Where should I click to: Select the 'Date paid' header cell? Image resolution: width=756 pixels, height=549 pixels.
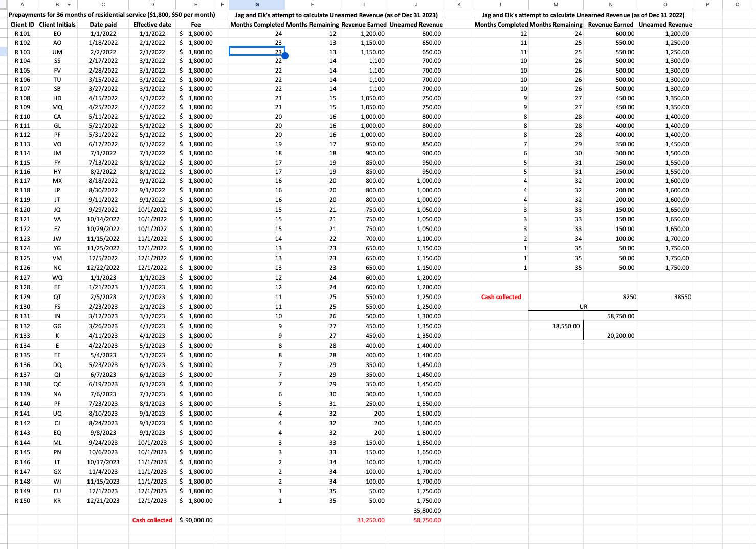click(x=103, y=24)
